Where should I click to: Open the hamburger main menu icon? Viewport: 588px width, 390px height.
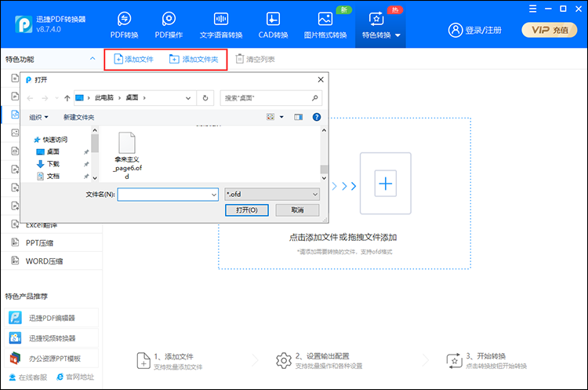coord(532,9)
